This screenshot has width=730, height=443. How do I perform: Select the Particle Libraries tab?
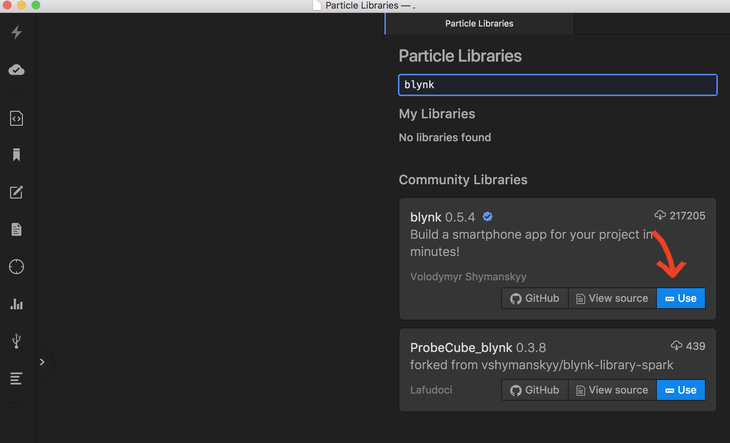479,24
